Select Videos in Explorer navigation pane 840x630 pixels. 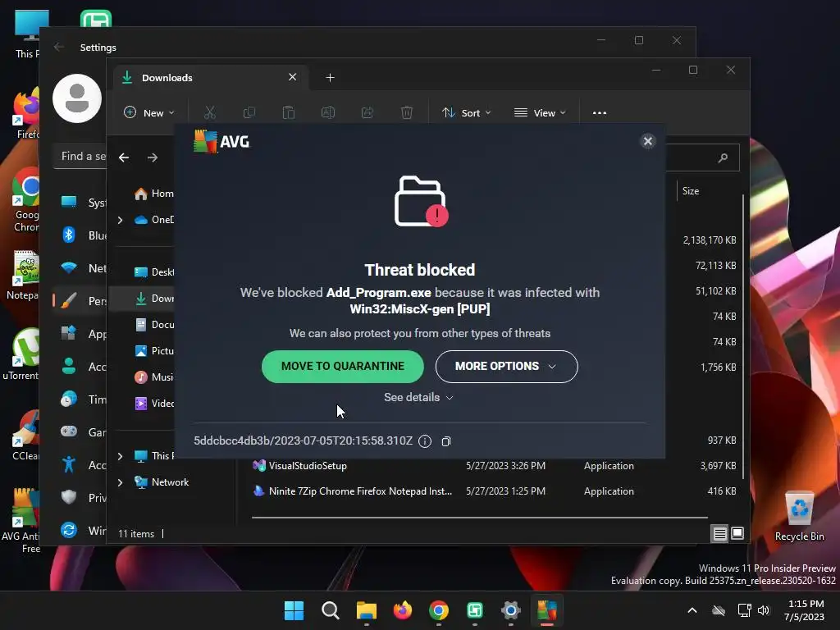click(x=153, y=404)
